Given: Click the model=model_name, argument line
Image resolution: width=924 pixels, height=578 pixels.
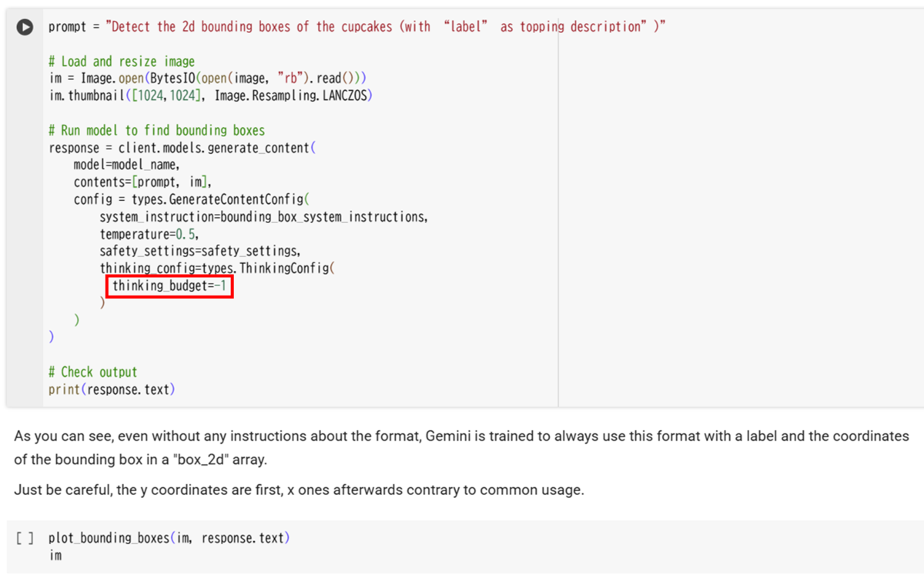Looking at the screenshot, I should click(x=127, y=165).
